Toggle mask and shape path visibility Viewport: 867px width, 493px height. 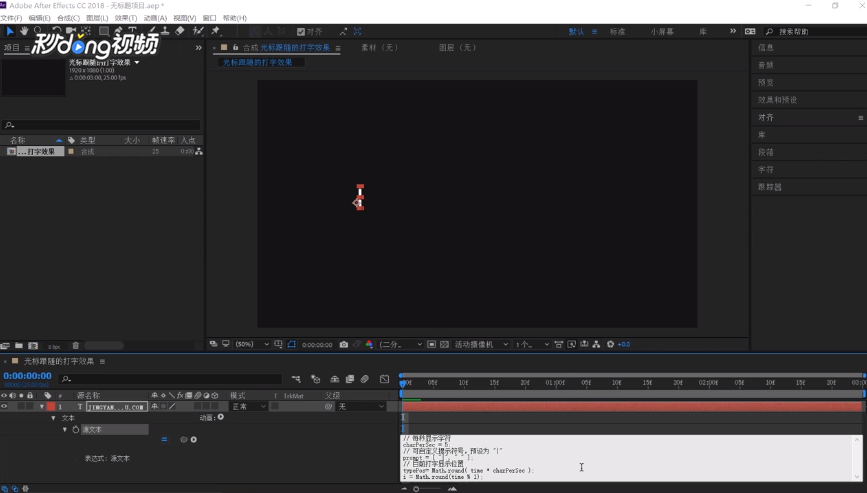tap(291, 344)
